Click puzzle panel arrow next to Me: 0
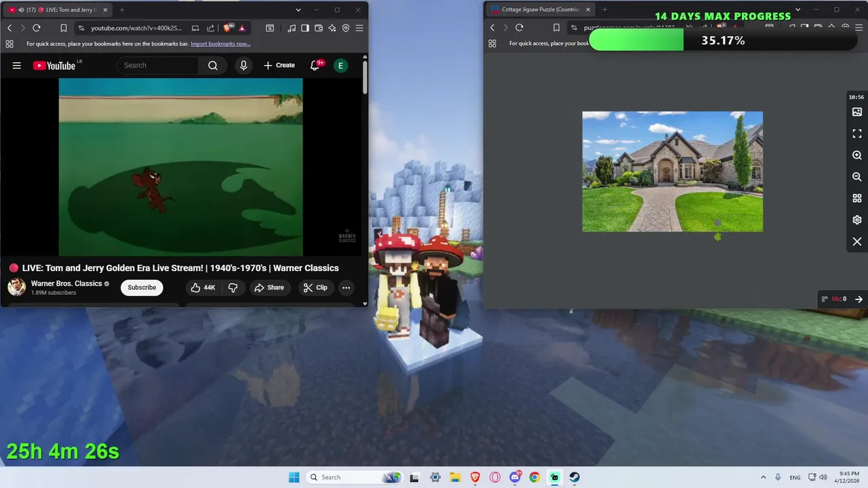The height and width of the screenshot is (488, 868). (x=859, y=299)
